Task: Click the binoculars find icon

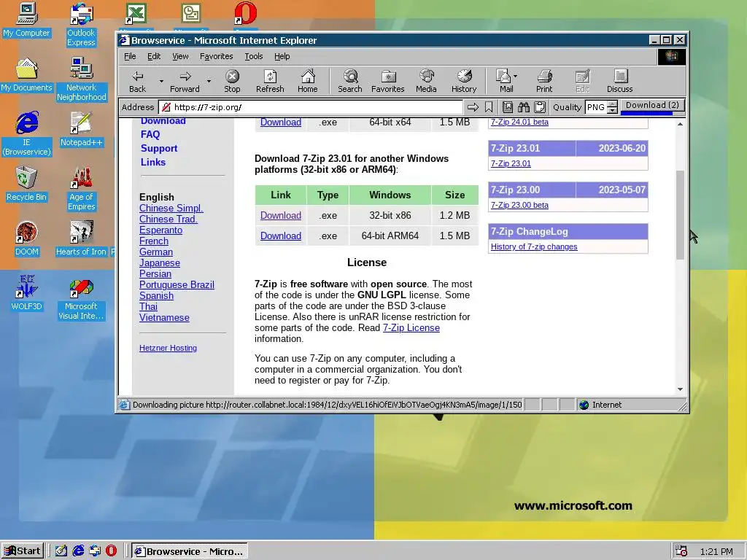Action: (524, 107)
